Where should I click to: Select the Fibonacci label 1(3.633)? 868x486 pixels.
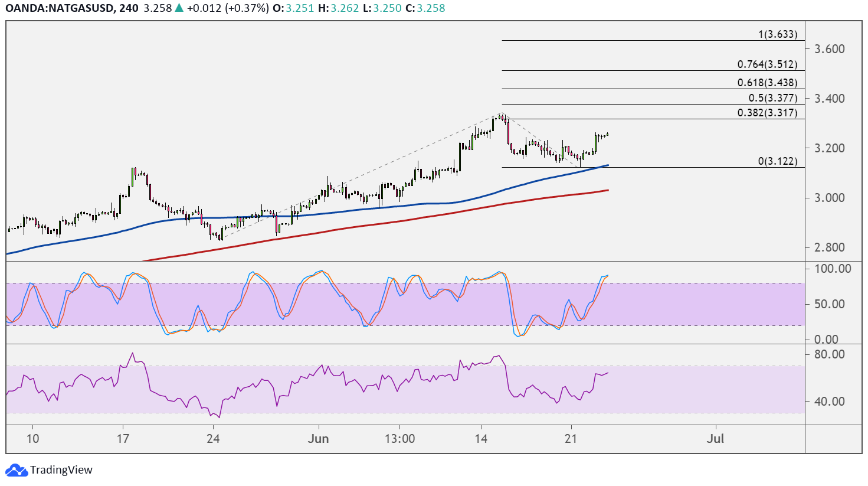[x=778, y=34]
